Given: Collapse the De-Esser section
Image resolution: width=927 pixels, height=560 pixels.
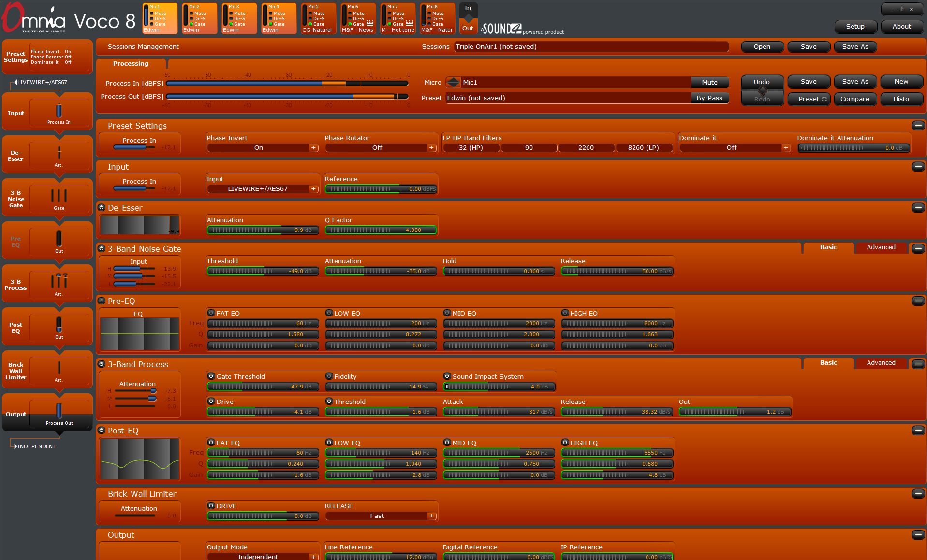Looking at the screenshot, I should click(x=918, y=208).
